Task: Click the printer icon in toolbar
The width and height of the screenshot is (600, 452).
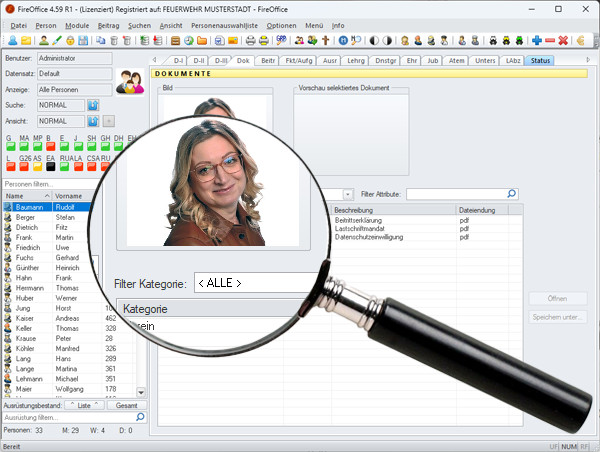Action: 250,41
